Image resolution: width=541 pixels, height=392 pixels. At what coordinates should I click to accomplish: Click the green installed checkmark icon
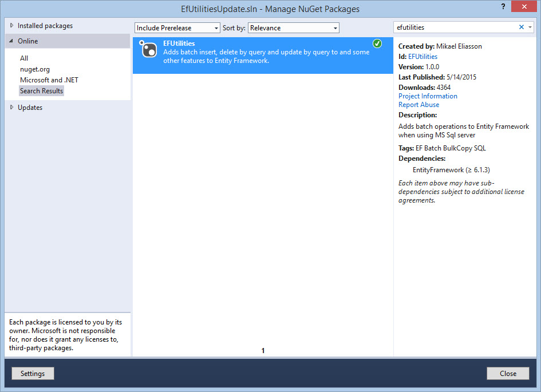pos(377,43)
